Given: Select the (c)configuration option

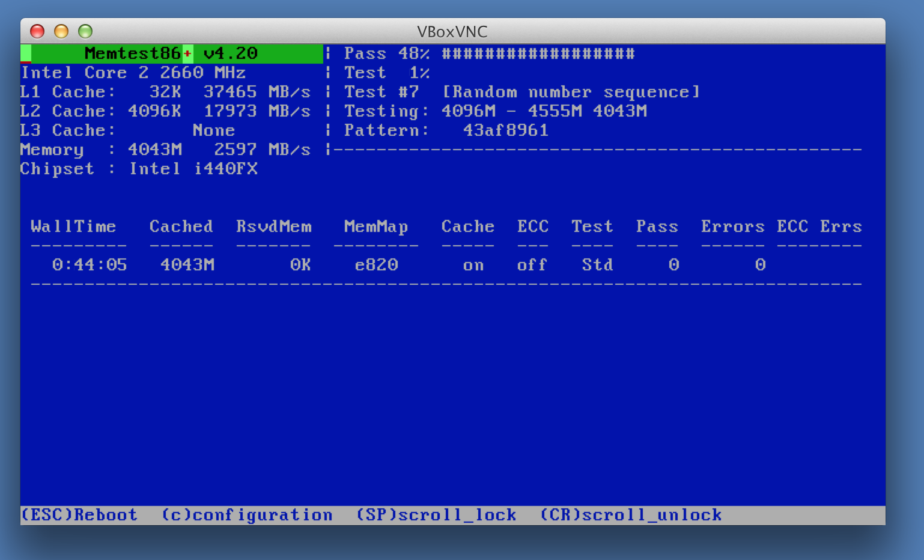Looking at the screenshot, I should pos(247,515).
